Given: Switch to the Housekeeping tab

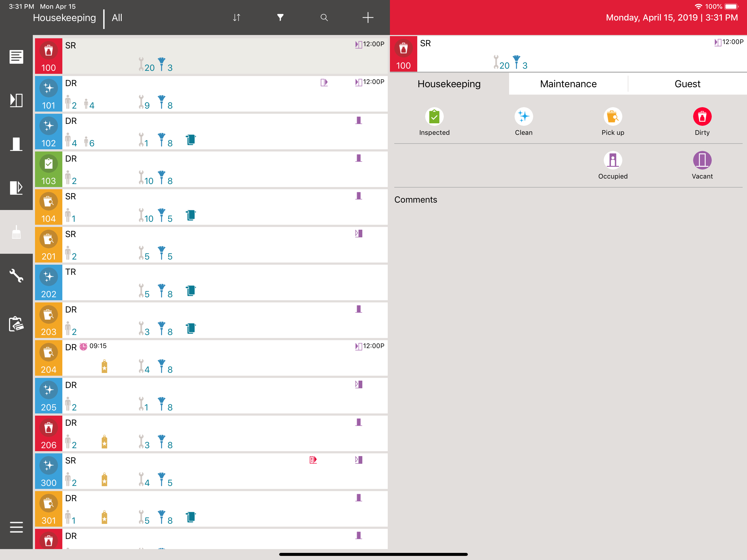Looking at the screenshot, I should click(449, 84).
